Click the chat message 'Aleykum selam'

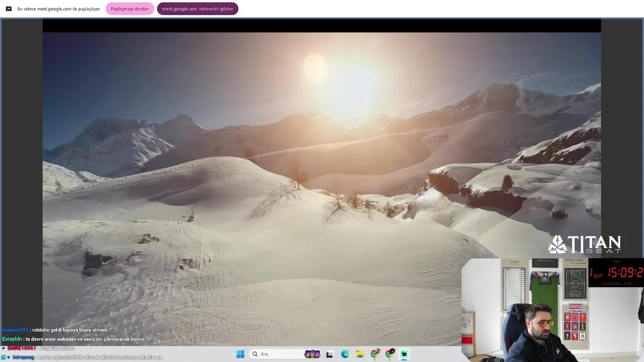click(57, 348)
